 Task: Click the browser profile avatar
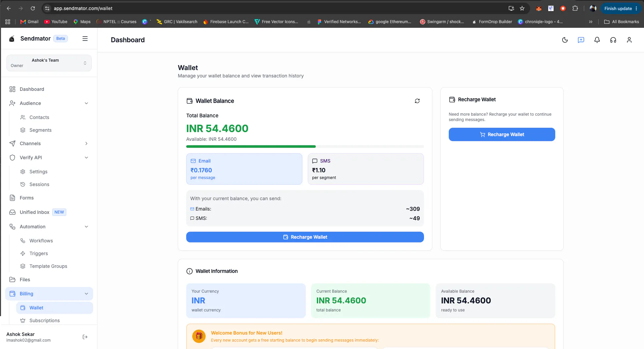593,8
